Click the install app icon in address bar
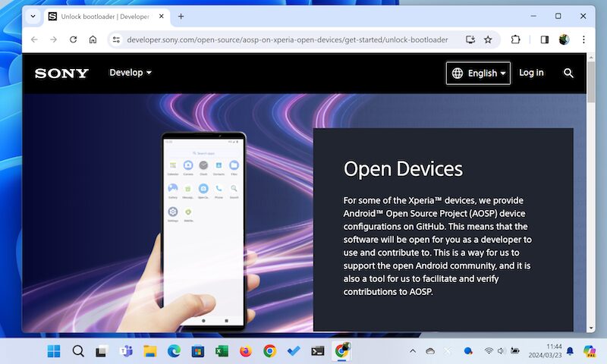Screen dimensions: 607x364 470,39
